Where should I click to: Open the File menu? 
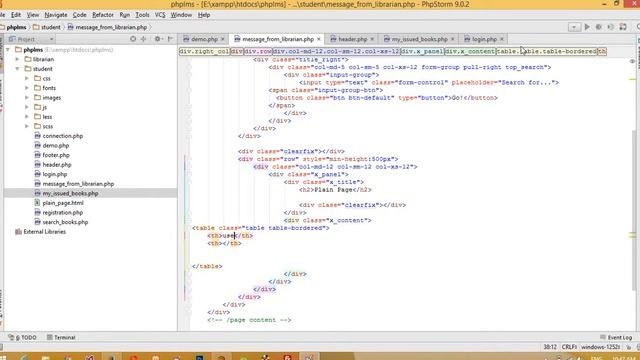coord(2,15)
